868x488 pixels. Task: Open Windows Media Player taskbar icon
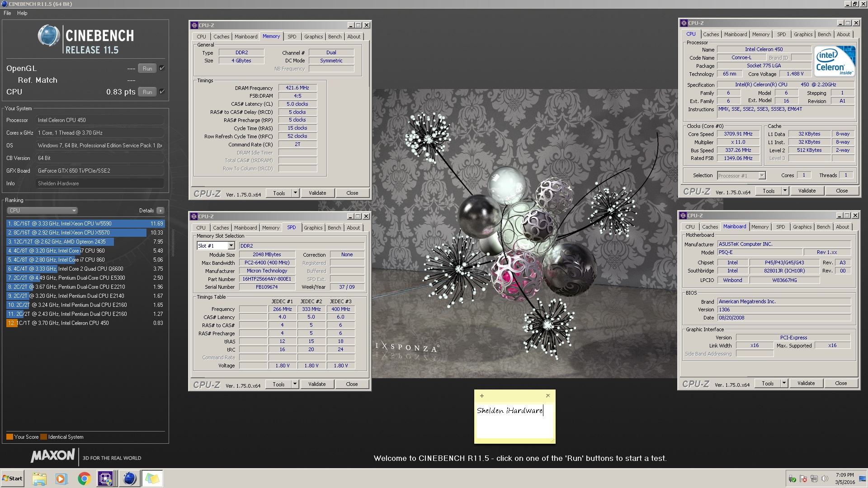point(61,479)
